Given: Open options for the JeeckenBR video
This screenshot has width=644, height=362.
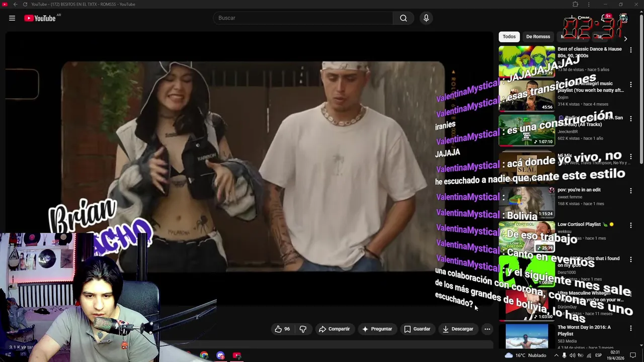Looking at the screenshot, I should (x=631, y=119).
